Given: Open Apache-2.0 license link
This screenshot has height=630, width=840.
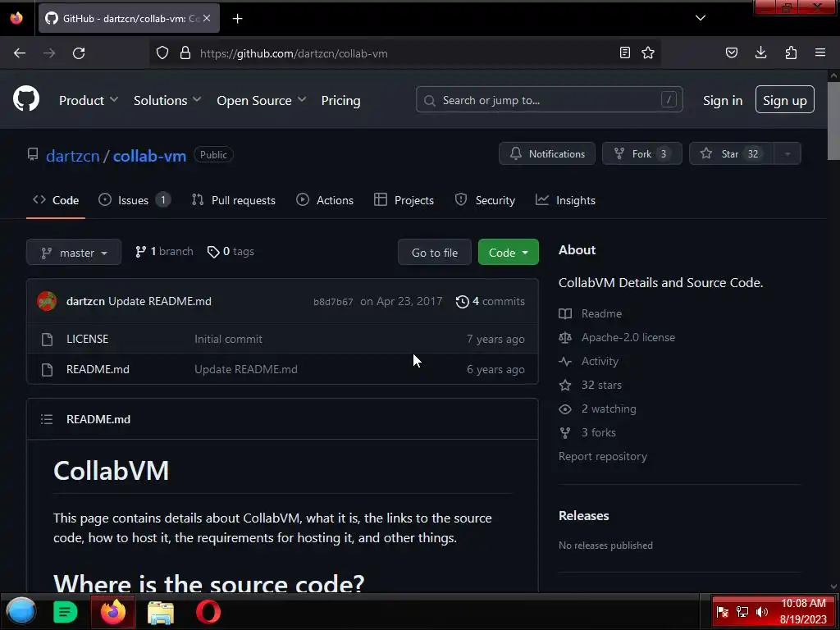Looking at the screenshot, I should (628, 337).
